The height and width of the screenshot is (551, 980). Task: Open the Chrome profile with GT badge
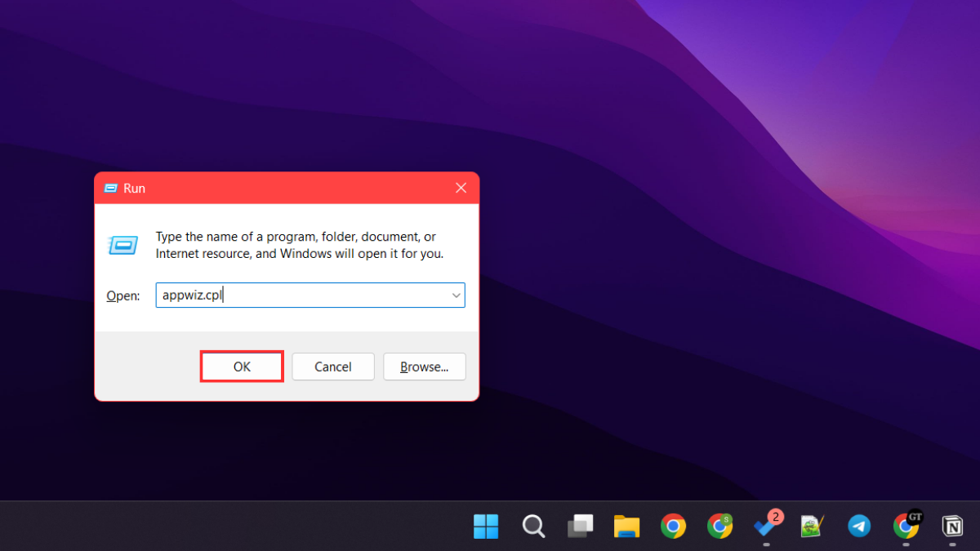(x=906, y=527)
